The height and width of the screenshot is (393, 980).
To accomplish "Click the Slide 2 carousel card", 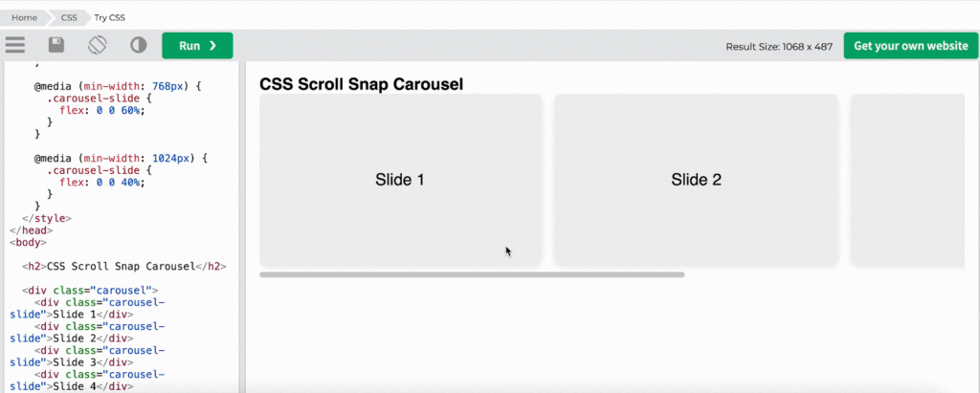I will coord(696,180).
